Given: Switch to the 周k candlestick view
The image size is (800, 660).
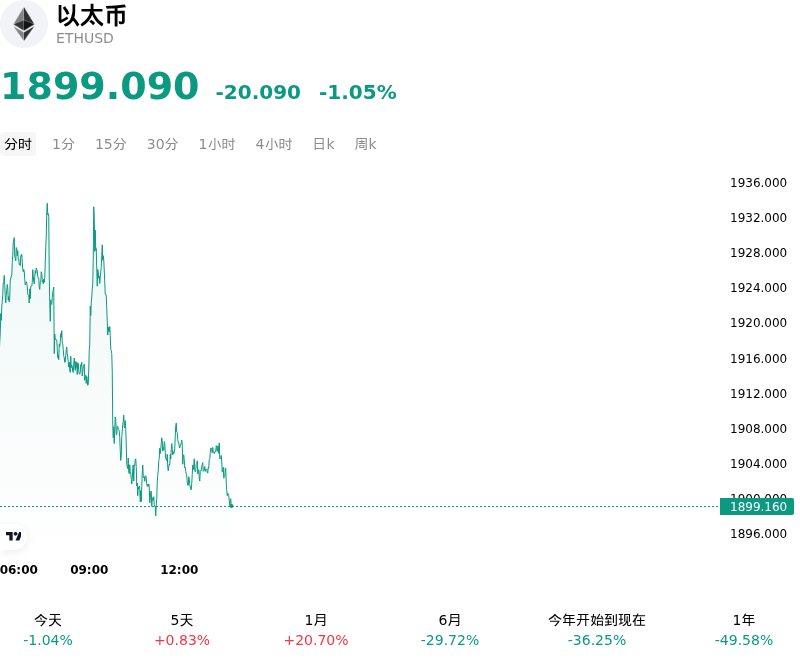Looking at the screenshot, I should pos(365,144).
